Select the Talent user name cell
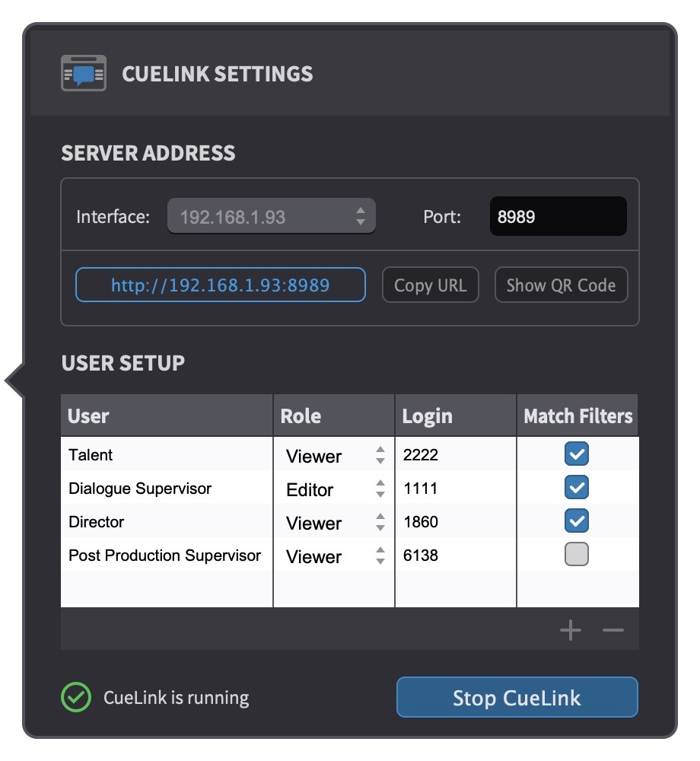Screen dimensions: 700x761 pos(167,454)
